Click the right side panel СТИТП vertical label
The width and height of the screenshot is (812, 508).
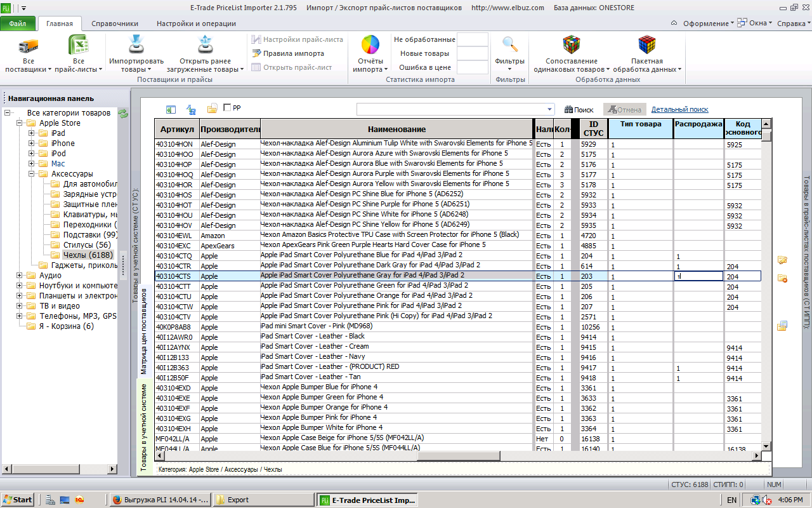pos(806,252)
